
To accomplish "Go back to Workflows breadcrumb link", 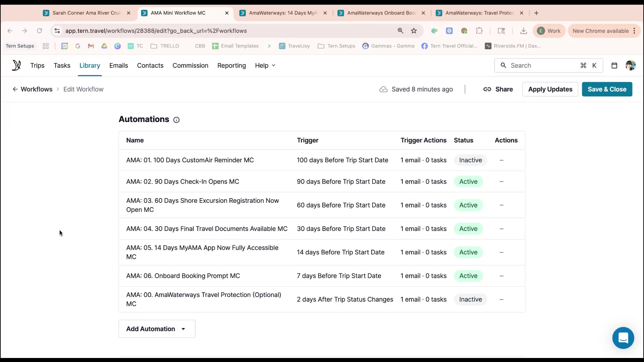I will (37, 89).
